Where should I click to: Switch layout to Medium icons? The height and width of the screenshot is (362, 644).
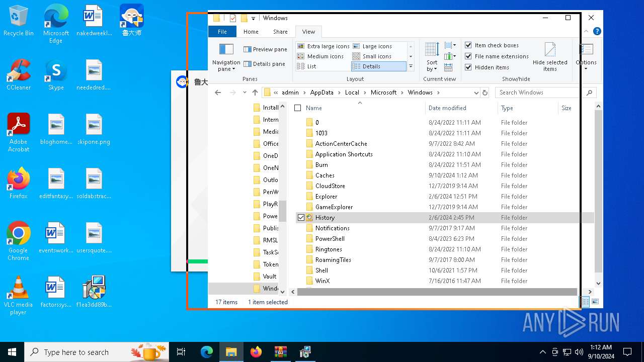point(320,56)
